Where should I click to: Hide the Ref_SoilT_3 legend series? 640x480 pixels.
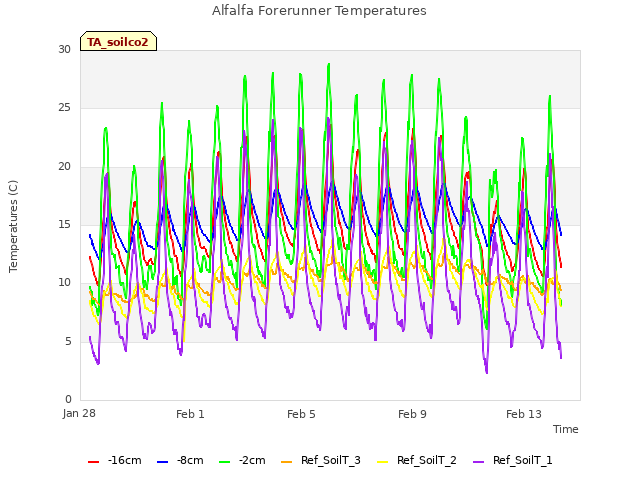[x=321, y=460]
